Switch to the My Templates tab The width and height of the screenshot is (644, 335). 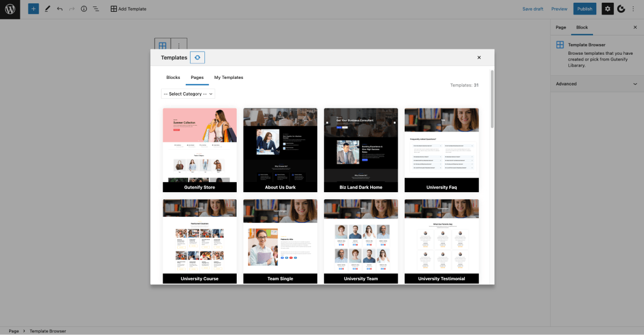pyautogui.click(x=229, y=77)
